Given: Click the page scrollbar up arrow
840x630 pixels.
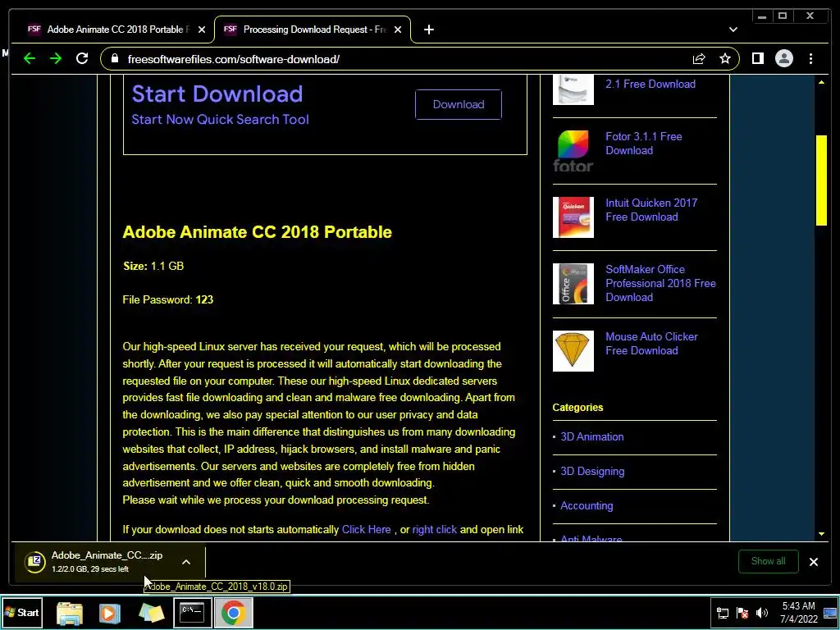Looking at the screenshot, I should point(821,83).
